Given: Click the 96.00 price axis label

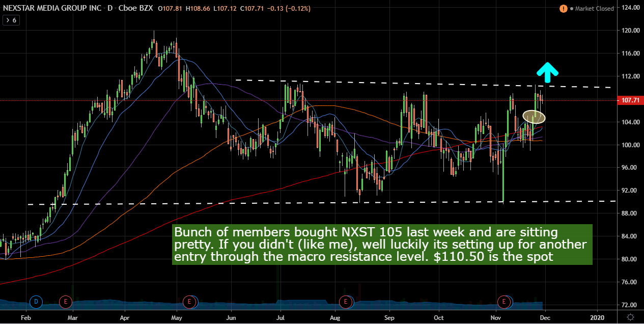Looking at the screenshot, I should pos(629,168).
